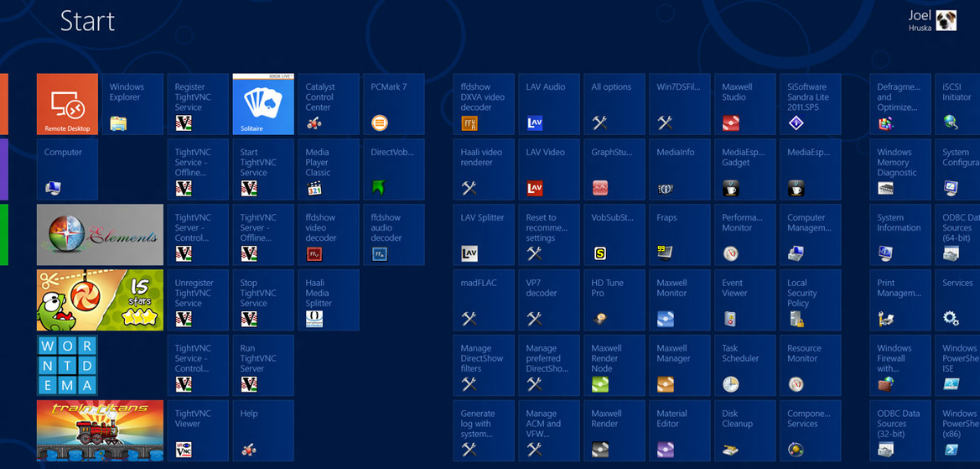Open ffdshow video decoder tile
The image size is (980, 469).
(329, 235)
